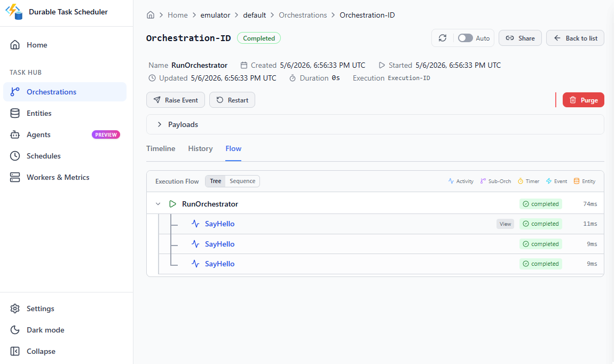Click the Completed status badge in header
This screenshot has height=364, width=615.
259,38
